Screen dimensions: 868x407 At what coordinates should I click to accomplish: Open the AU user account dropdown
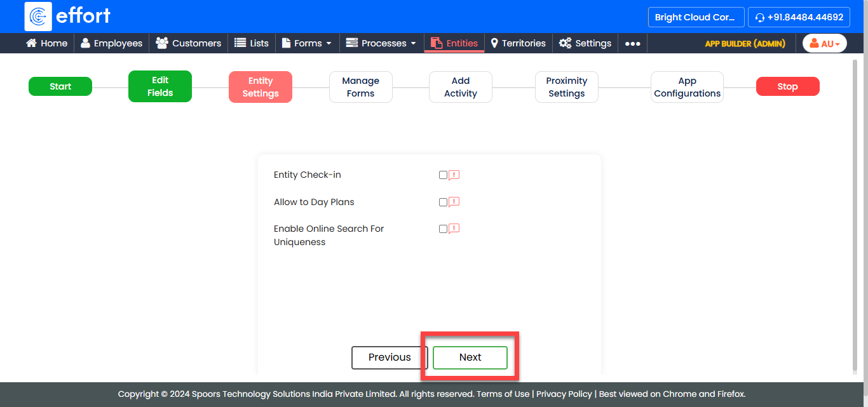(x=824, y=43)
